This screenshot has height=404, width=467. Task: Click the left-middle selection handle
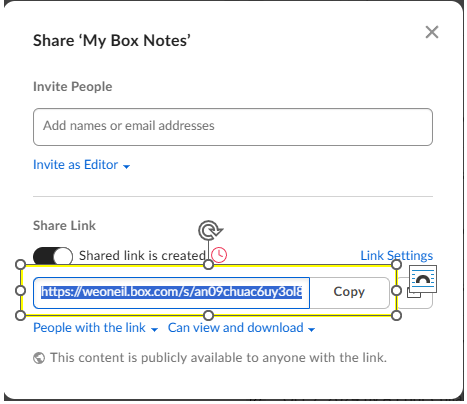[x=21, y=291]
